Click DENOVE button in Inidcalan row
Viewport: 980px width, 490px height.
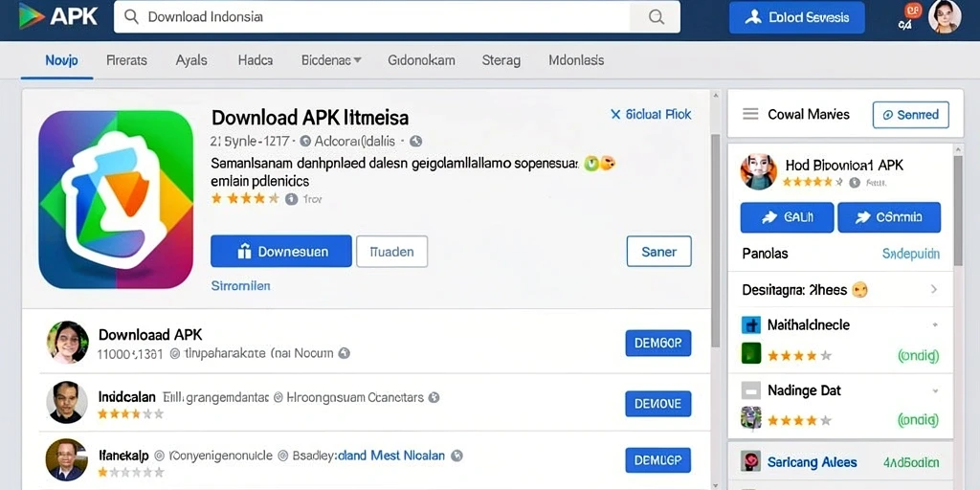658,404
